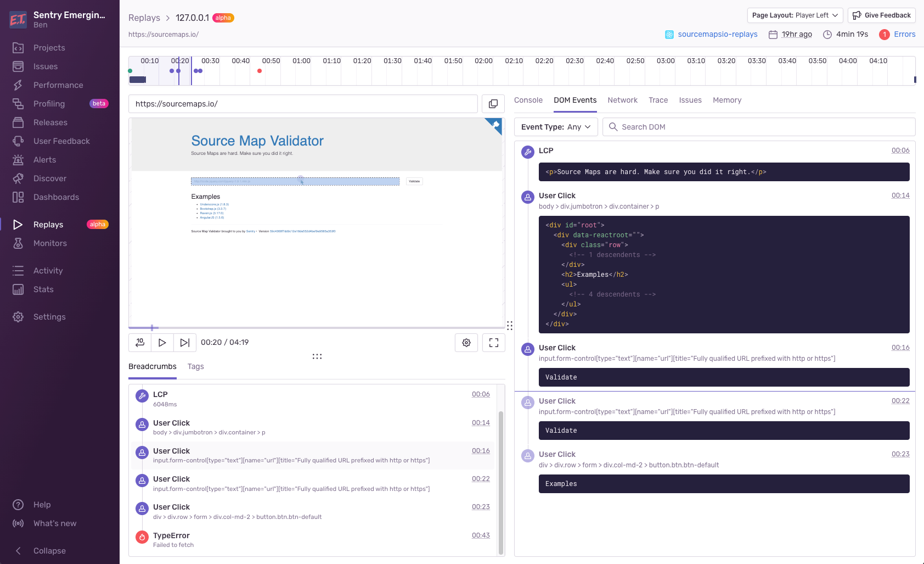Screen dimensions: 924x564
Task: Click the replay progress scrubber handle
Action: (152, 328)
